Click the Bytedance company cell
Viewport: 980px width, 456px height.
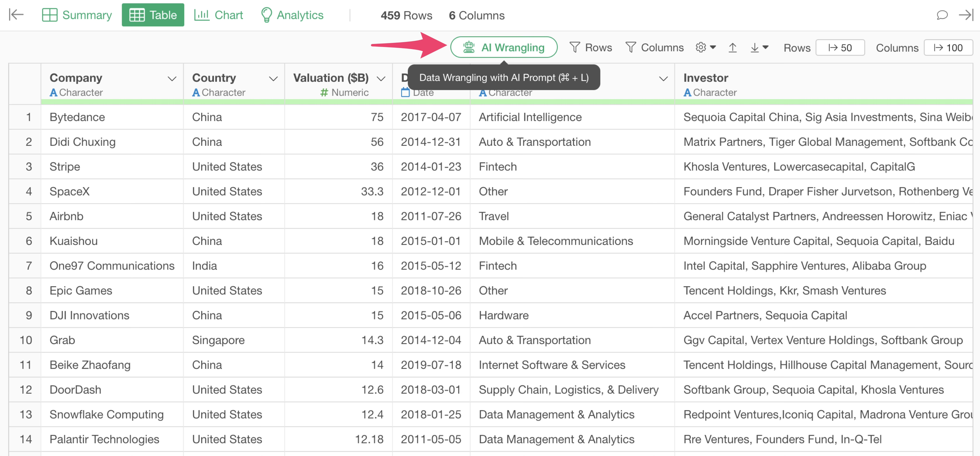[x=112, y=117]
